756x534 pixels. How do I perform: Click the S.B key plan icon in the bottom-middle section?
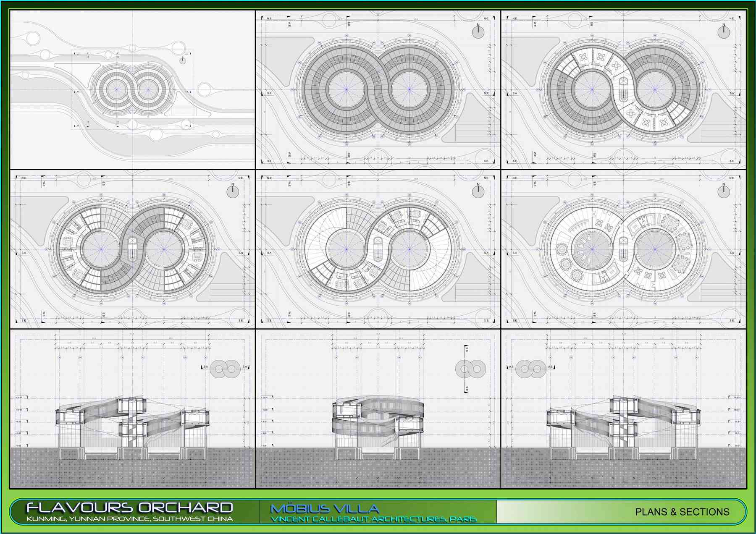click(x=470, y=369)
